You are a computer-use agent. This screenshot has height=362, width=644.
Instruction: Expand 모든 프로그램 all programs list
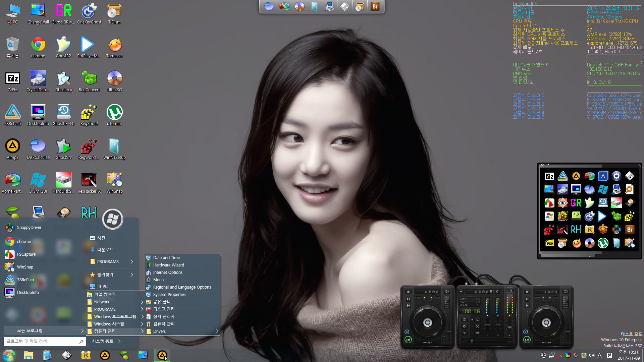(44, 330)
